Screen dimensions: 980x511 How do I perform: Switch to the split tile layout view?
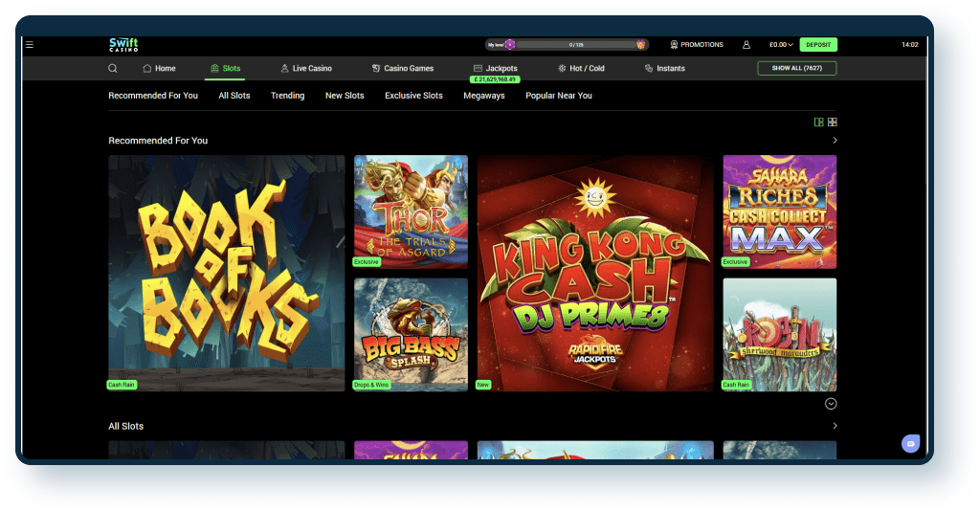tap(819, 122)
